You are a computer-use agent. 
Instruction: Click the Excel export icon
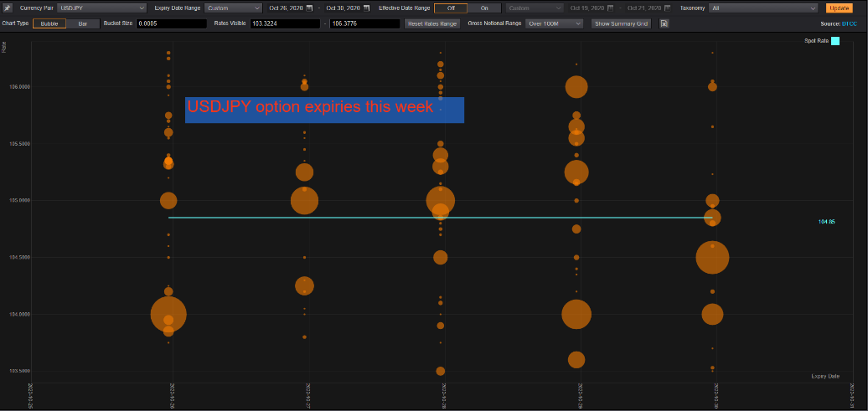coord(664,23)
